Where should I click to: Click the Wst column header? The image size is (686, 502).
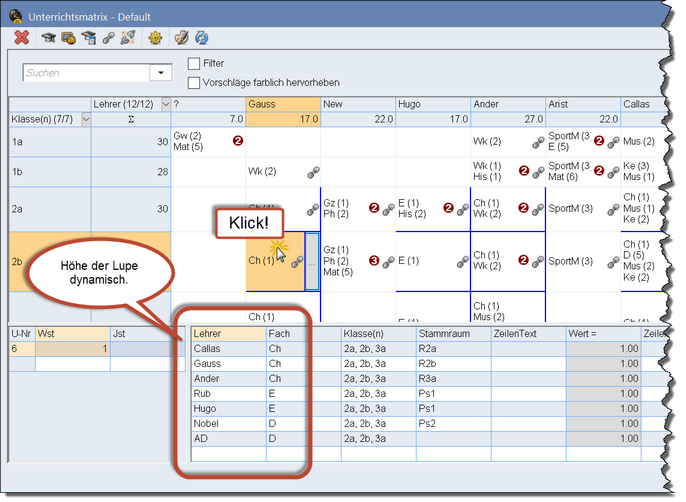coord(73,333)
